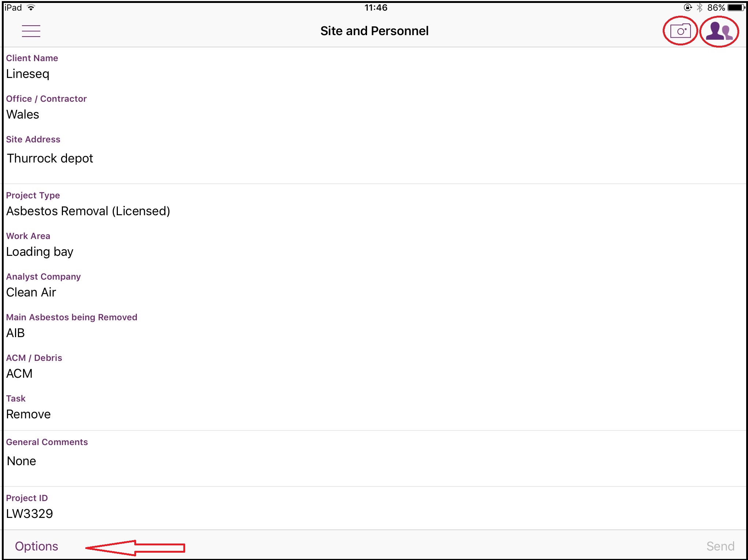This screenshot has height=560, width=748.
Task: Edit Analyst Company Clean Air field
Action: [x=31, y=292]
